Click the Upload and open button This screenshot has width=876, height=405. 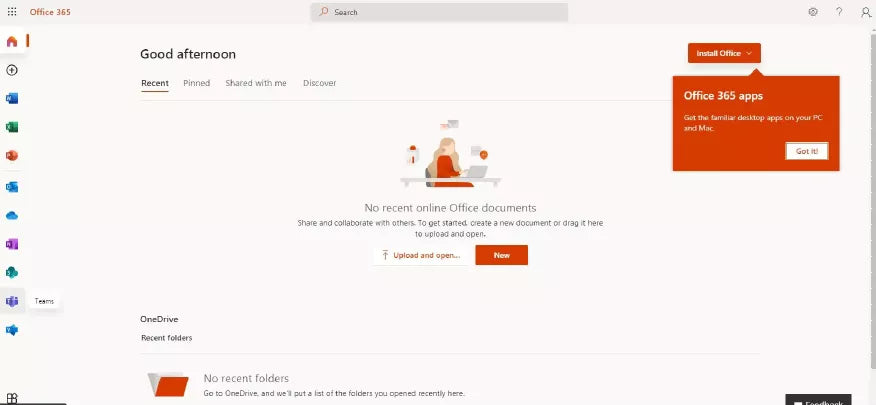[421, 255]
